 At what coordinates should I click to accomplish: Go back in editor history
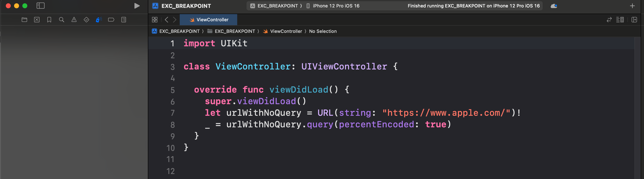tap(166, 20)
